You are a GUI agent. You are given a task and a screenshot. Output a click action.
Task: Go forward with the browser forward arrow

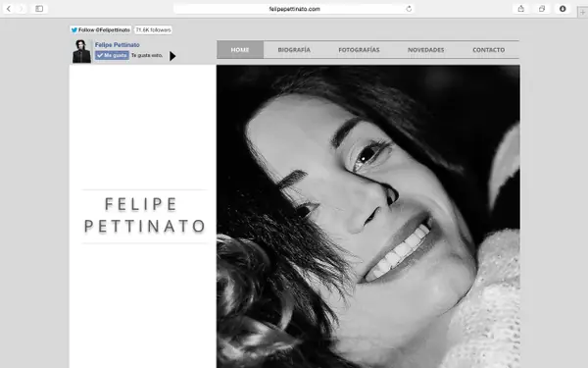point(22,9)
